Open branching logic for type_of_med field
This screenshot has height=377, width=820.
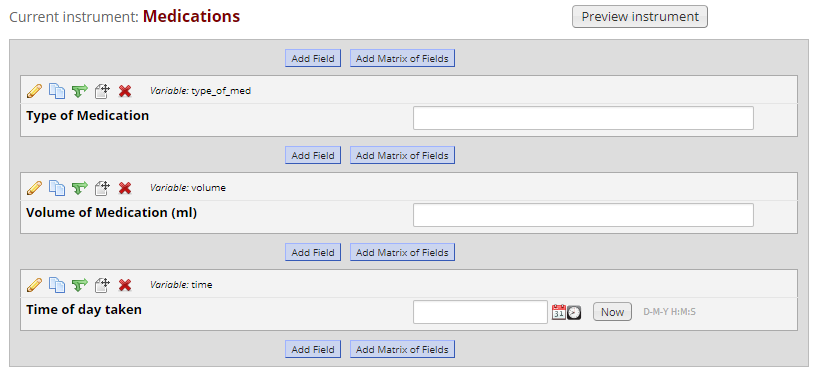pos(79,91)
